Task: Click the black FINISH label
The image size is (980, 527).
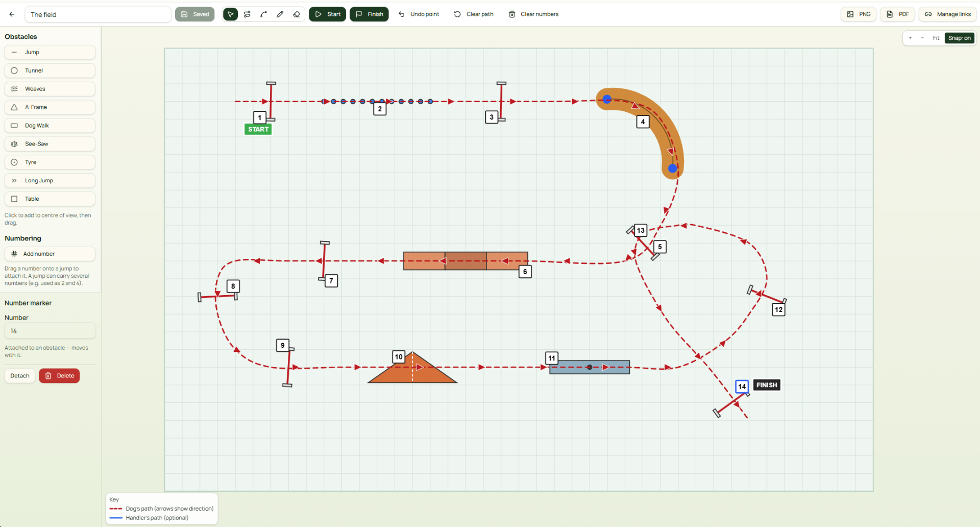Action: tap(767, 385)
